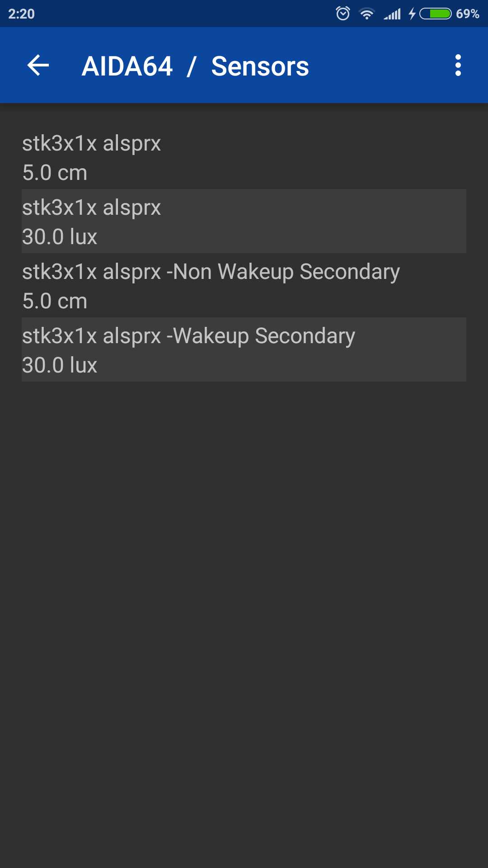The image size is (488, 868).
Task: Tap the cellular signal strength icon
Action: [x=392, y=14]
